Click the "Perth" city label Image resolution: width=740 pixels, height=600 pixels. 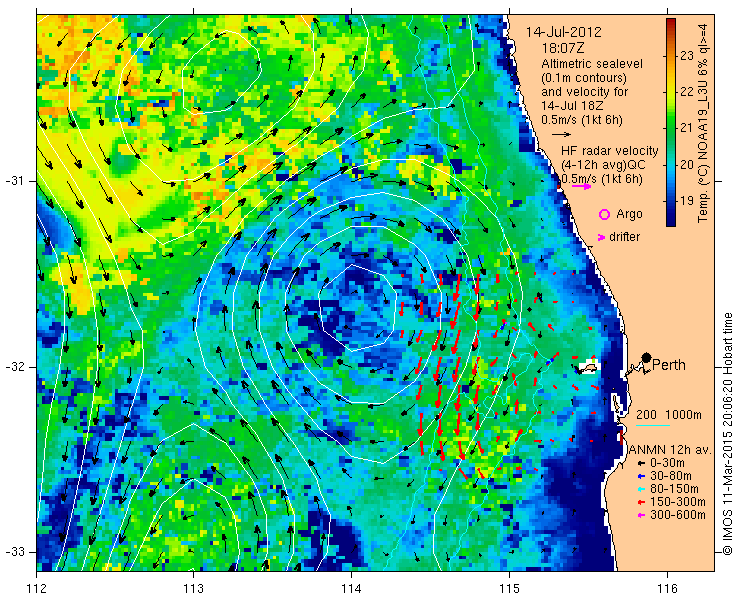click(668, 365)
